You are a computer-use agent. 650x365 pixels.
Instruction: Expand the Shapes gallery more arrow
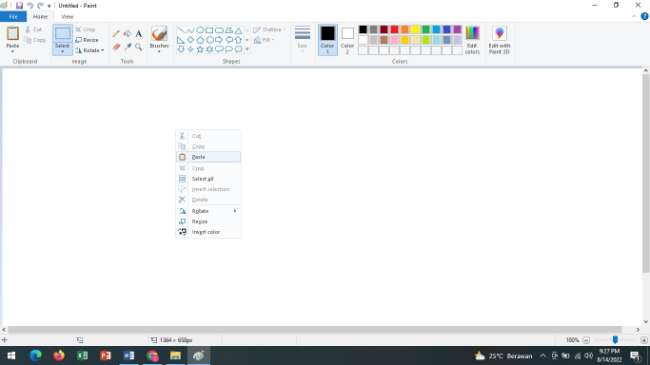pyautogui.click(x=247, y=49)
